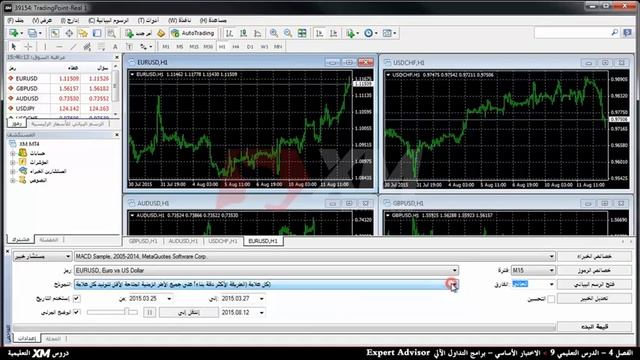
Task: Select the text label 'A' tool
Action: pyautogui.click(x=115, y=47)
